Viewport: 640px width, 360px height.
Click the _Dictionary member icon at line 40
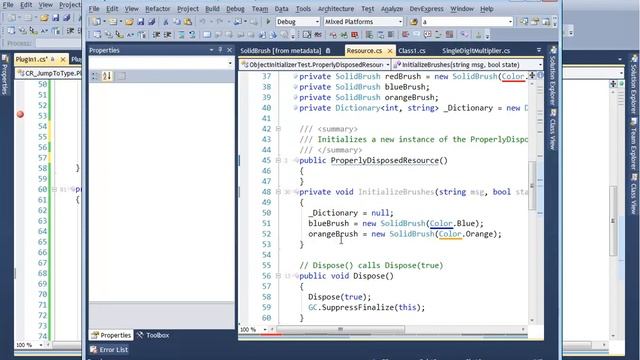296,108
